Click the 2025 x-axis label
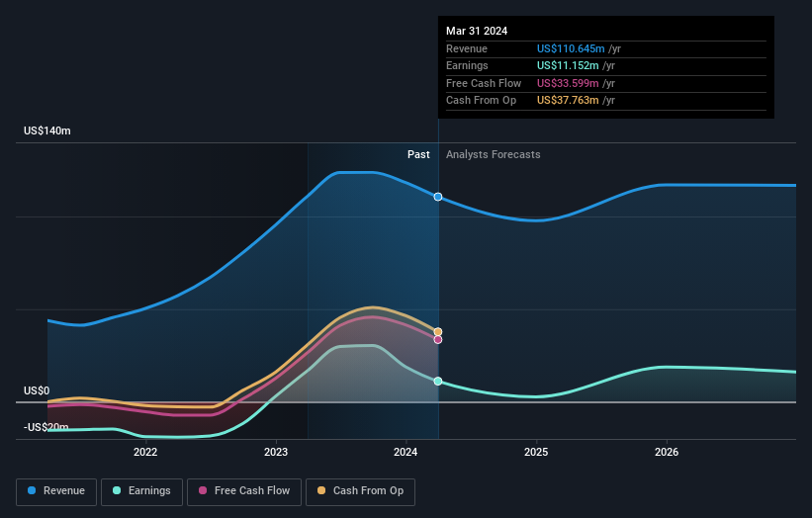Screen dimensions: 812x518 click(536, 452)
